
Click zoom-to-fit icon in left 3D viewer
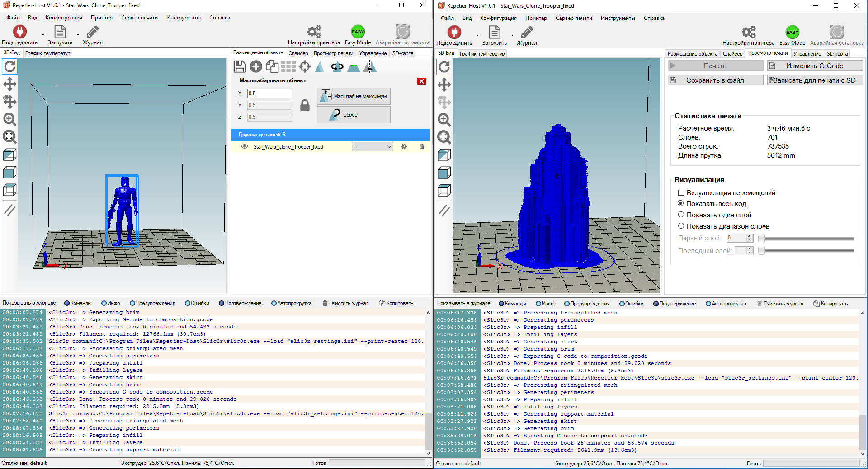(10, 136)
